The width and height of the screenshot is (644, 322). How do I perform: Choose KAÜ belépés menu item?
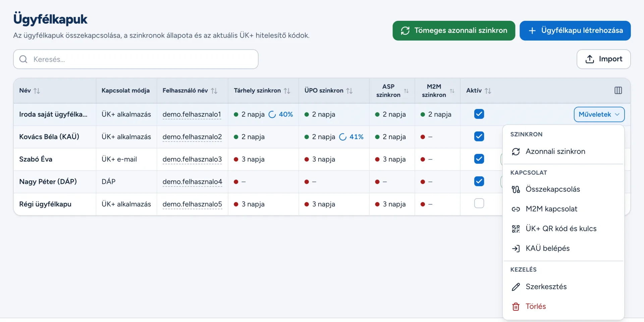[x=563, y=249]
